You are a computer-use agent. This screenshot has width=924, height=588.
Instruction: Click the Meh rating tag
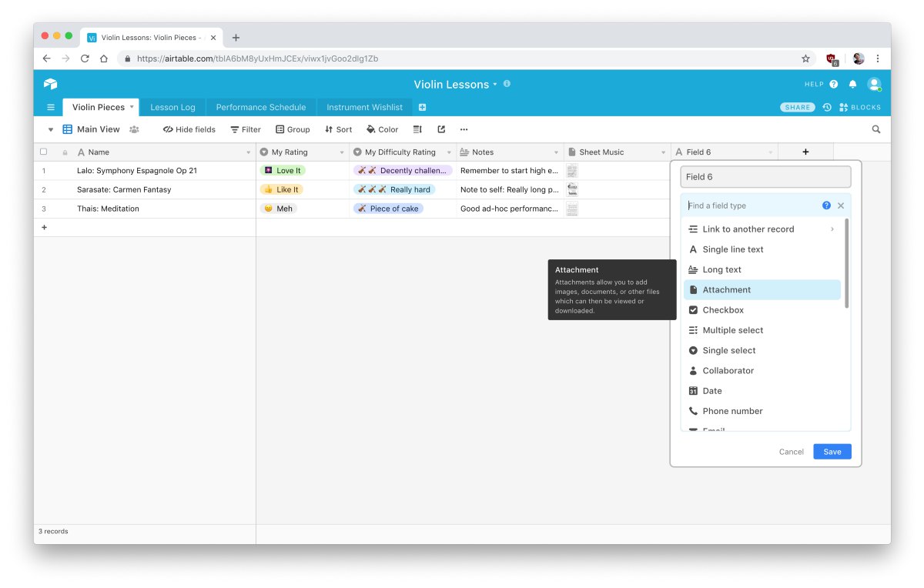pyautogui.click(x=279, y=209)
